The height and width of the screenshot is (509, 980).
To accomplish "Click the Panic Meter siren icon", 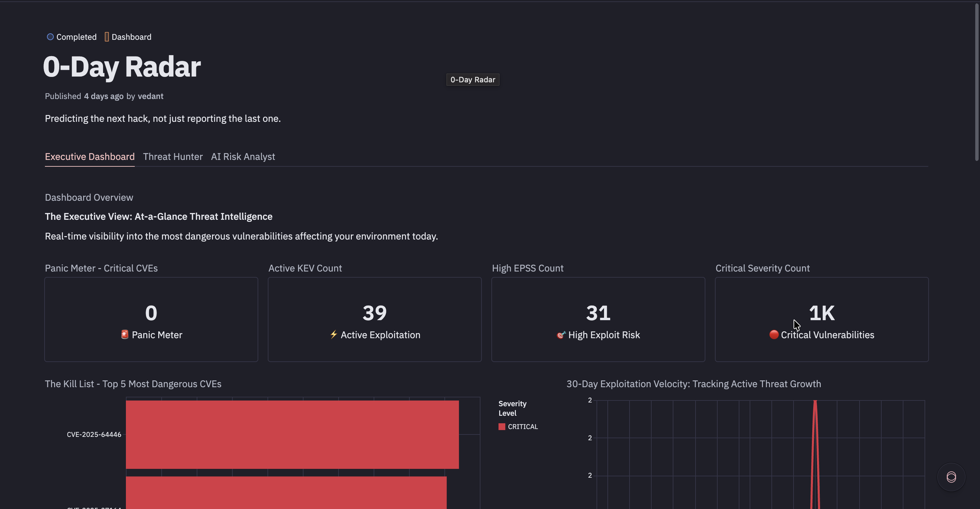I will click(x=125, y=334).
